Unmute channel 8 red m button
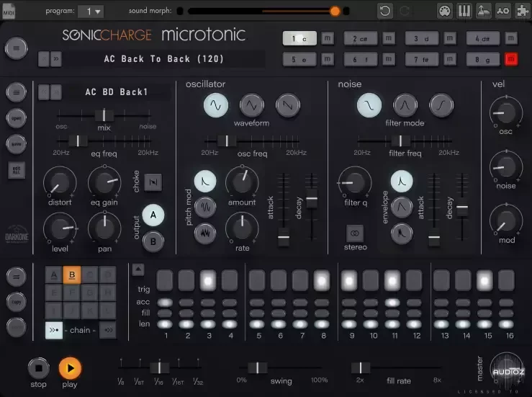 point(511,59)
